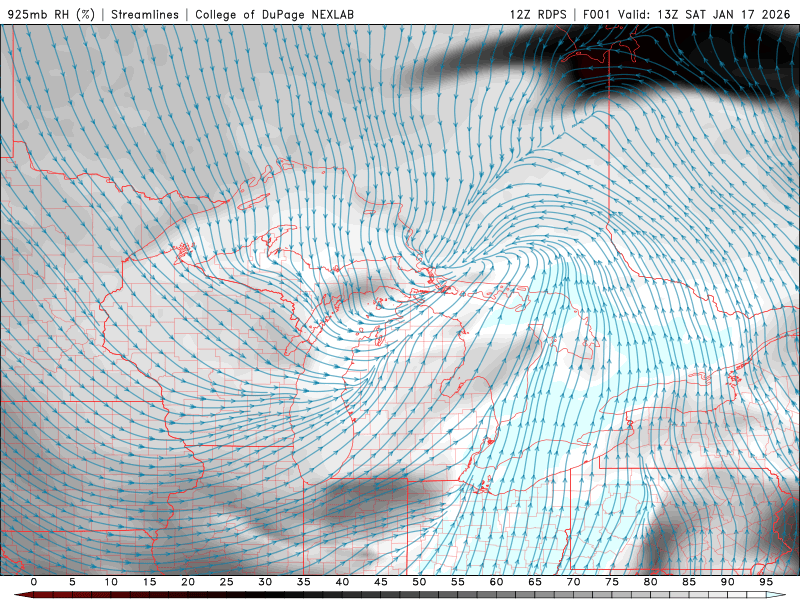
Task: Click the 75 value on the RH scale
Action: [612, 582]
